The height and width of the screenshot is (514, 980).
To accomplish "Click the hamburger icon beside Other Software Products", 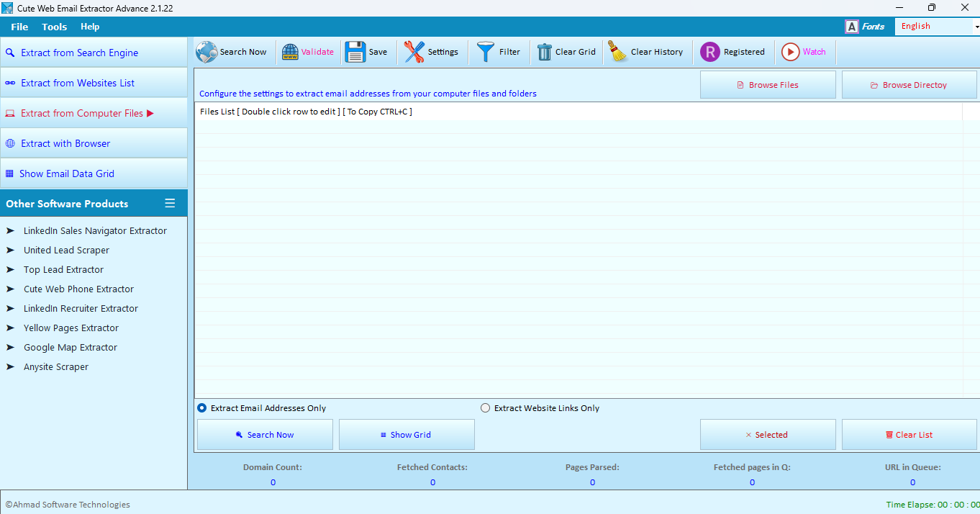I will pos(170,203).
